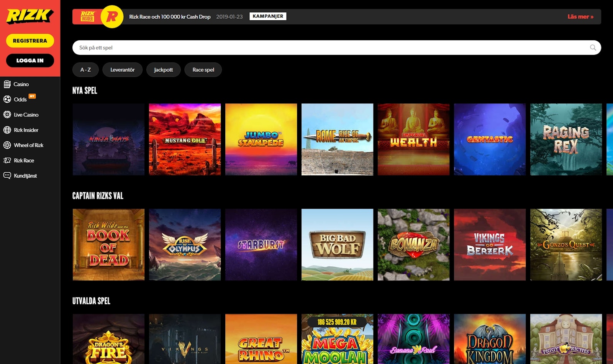Click the Registrera button
This screenshot has height=364, width=613.
30,41
